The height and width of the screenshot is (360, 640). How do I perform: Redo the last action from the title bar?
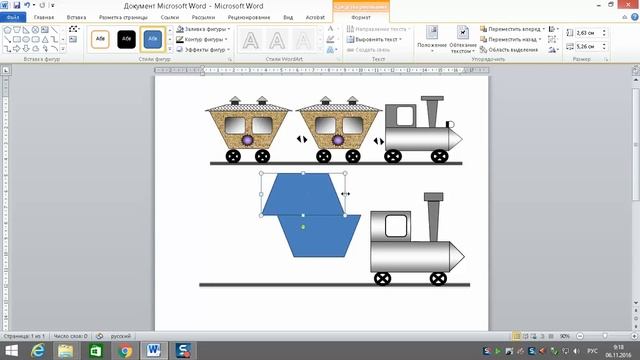pyautogui.click(x=42, y=5)
